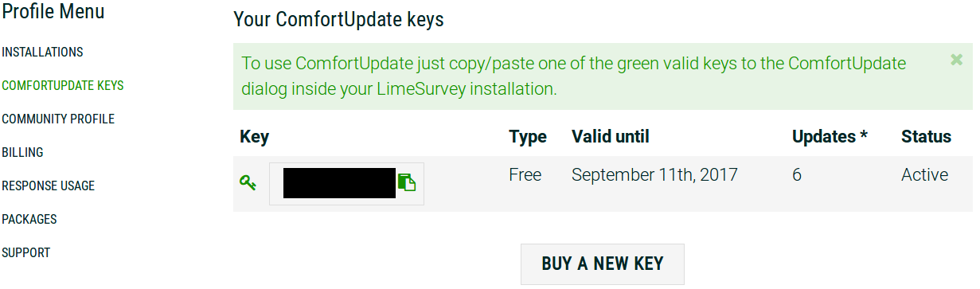Click the green key icon
The width and height of the screenshot is (980, 289).
(248, 183)
